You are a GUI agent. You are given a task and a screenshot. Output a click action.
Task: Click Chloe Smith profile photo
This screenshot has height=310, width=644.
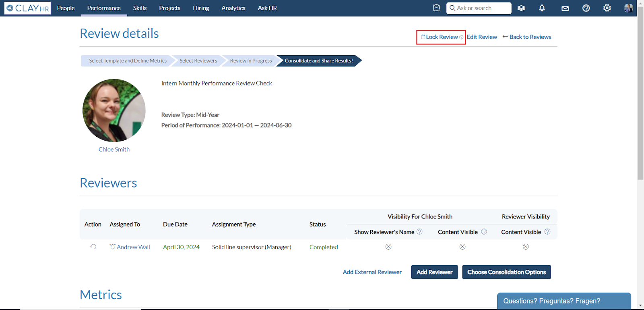point(114,110)
